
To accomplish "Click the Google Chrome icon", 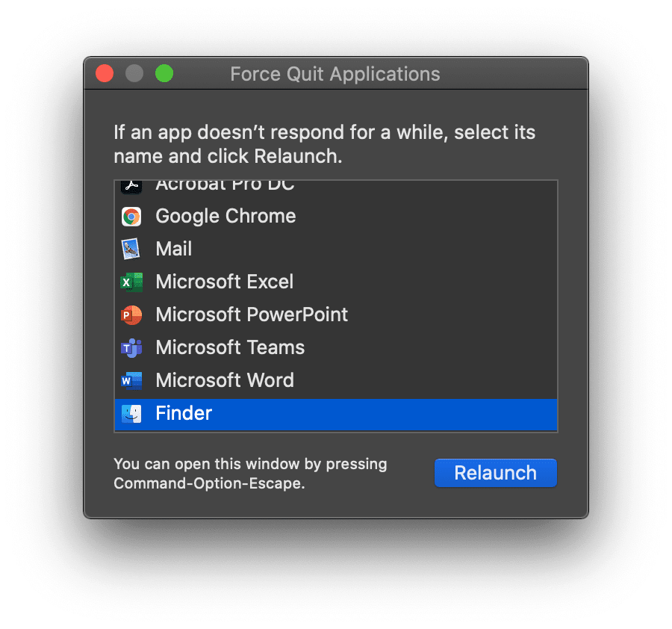I will (x=131, y=216).
